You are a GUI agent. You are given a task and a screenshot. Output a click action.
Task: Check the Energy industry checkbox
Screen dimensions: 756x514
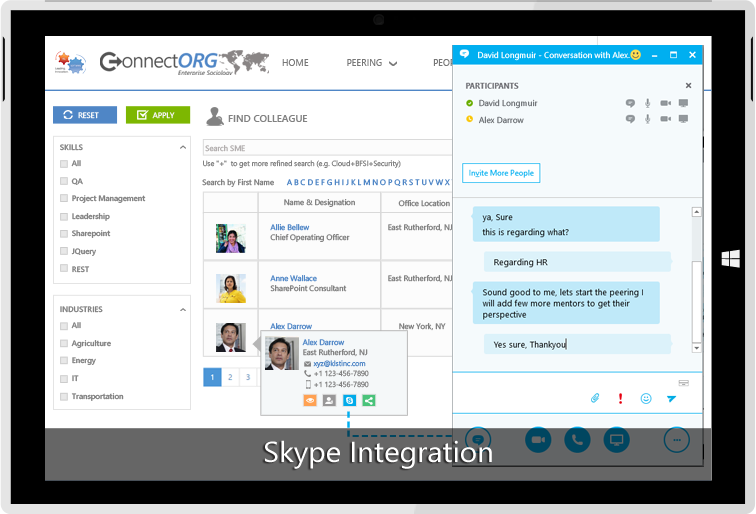point(64,361)
